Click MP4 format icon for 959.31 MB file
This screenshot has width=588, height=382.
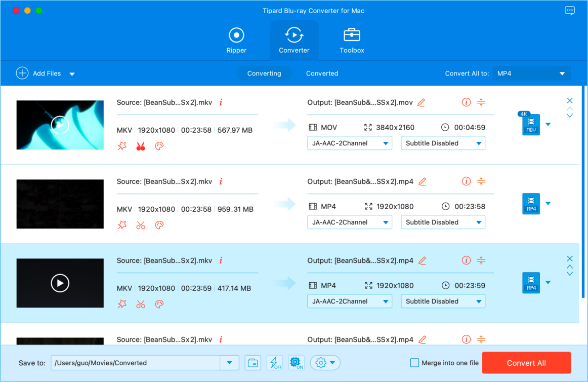click(531, 204)
